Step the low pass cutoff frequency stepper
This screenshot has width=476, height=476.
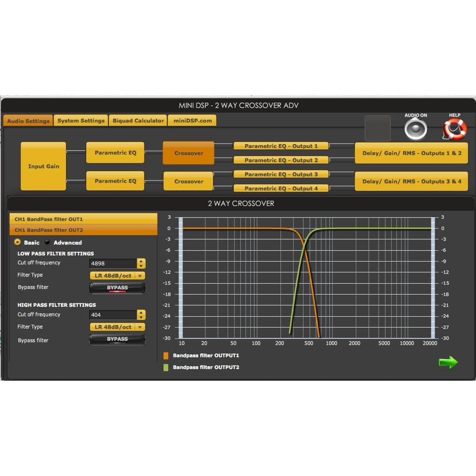(x=141, y=263)
